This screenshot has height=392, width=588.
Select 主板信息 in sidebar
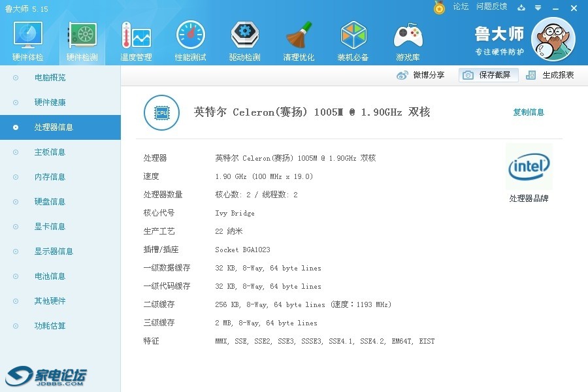(60, 152)
